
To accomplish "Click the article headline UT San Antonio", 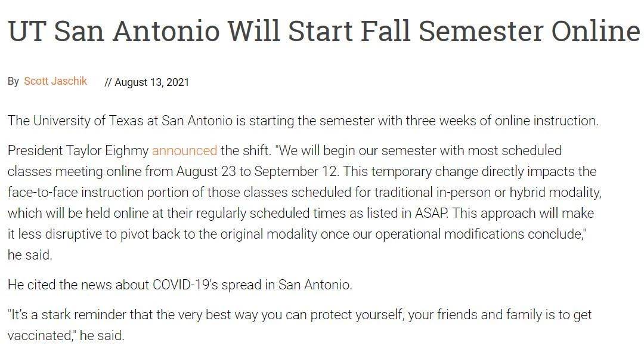I will point(324,31).
